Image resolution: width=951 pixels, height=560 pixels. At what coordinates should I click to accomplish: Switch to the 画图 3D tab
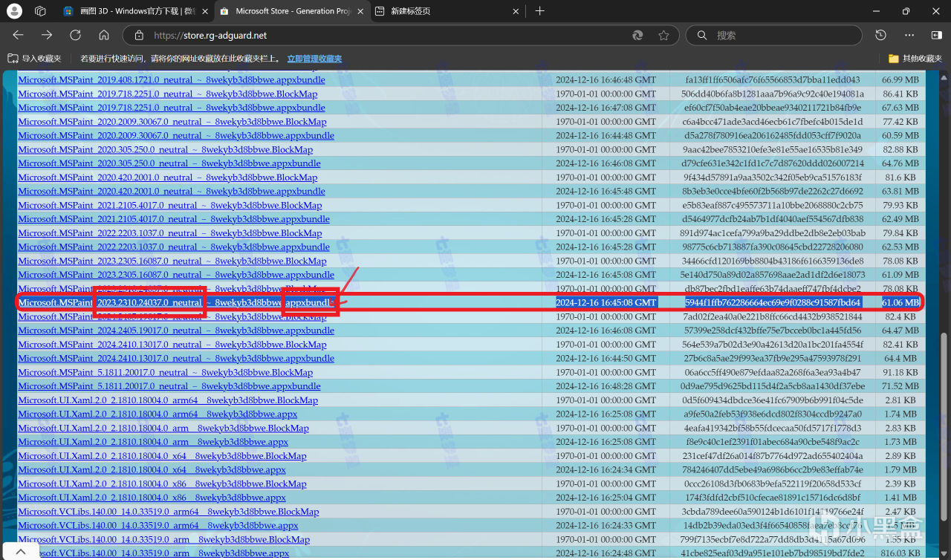pos(137,11)
